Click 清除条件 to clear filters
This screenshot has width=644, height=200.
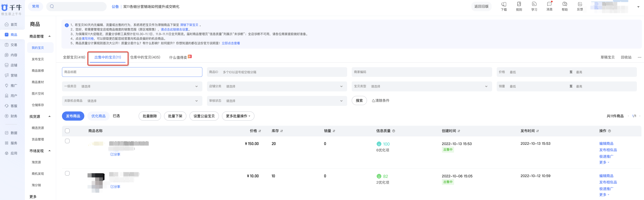pos(381,101)
